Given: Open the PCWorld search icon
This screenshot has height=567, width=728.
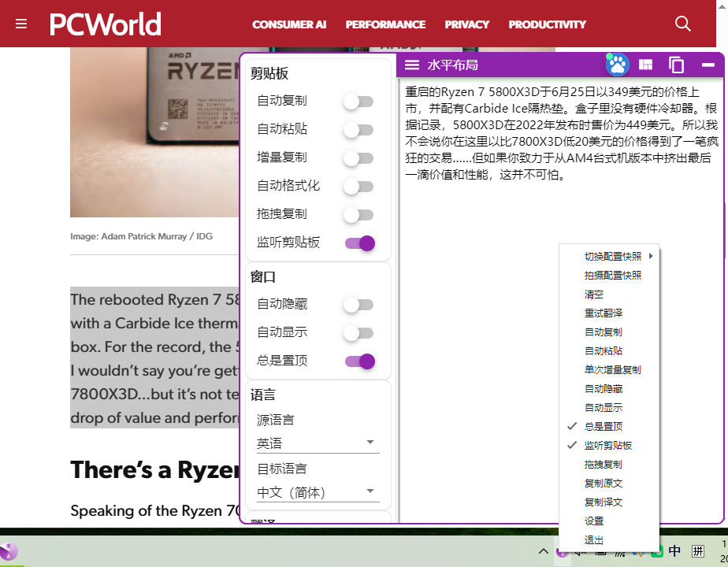Looking at the screenshot, I should pos(682,24).
